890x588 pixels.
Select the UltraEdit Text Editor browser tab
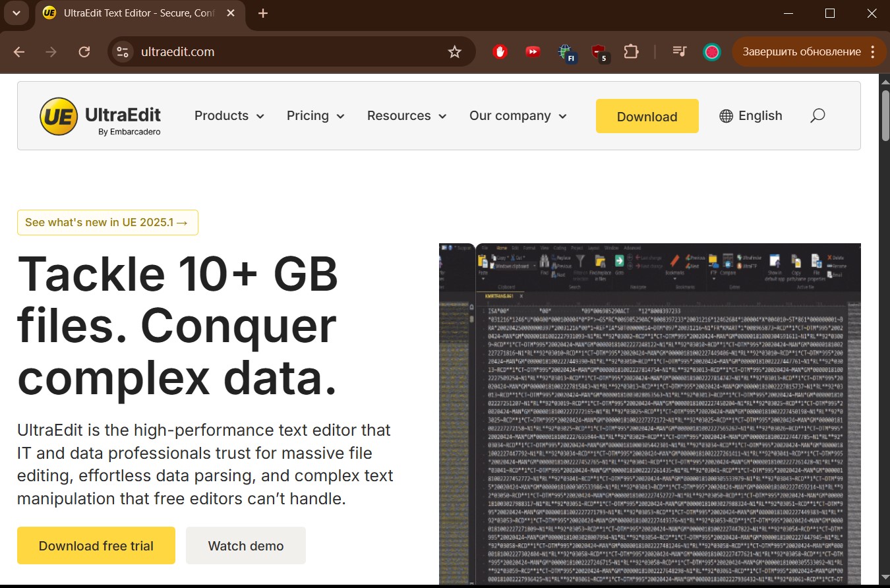pos(138,13)
